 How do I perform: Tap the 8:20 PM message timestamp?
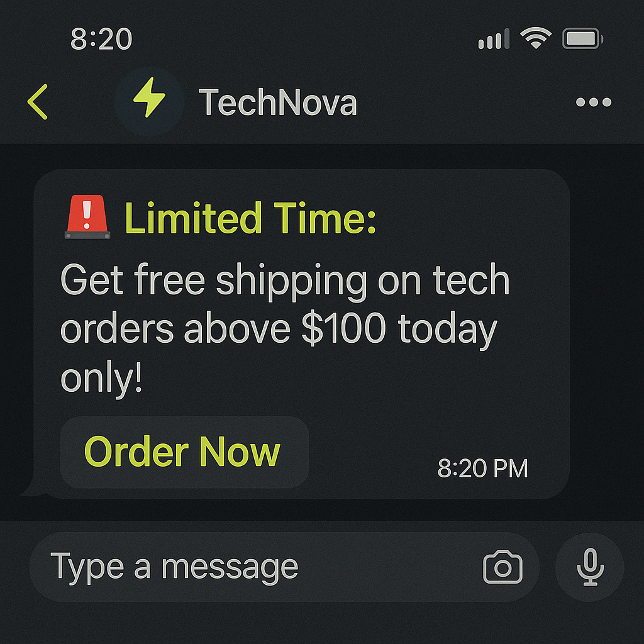[482, 469]
